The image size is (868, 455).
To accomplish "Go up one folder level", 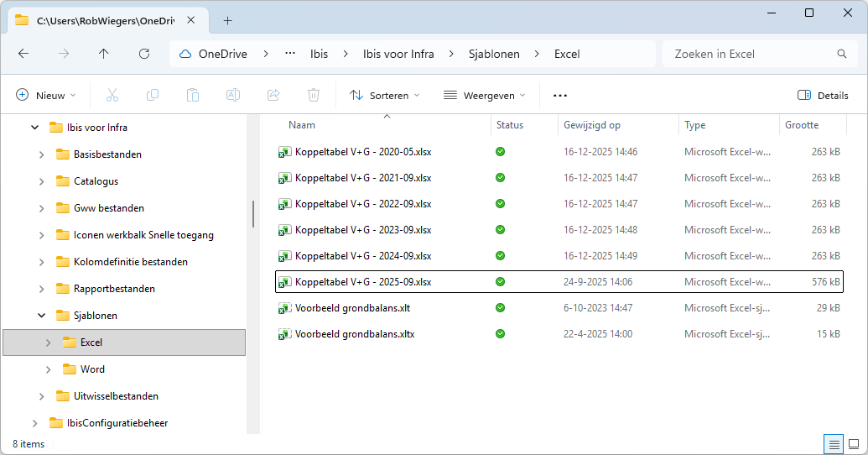I will click(x=103, y=54).
